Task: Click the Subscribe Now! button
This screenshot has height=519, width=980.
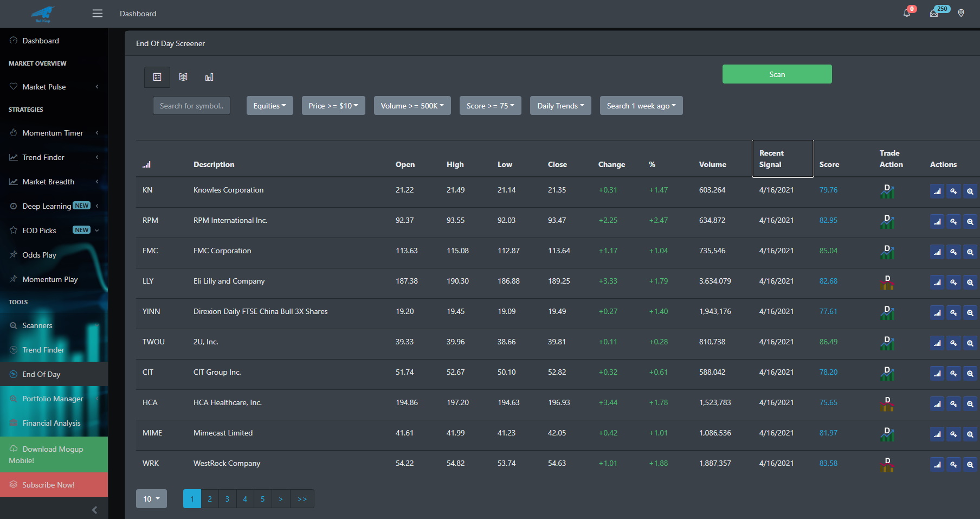Action: pos(54,485)
